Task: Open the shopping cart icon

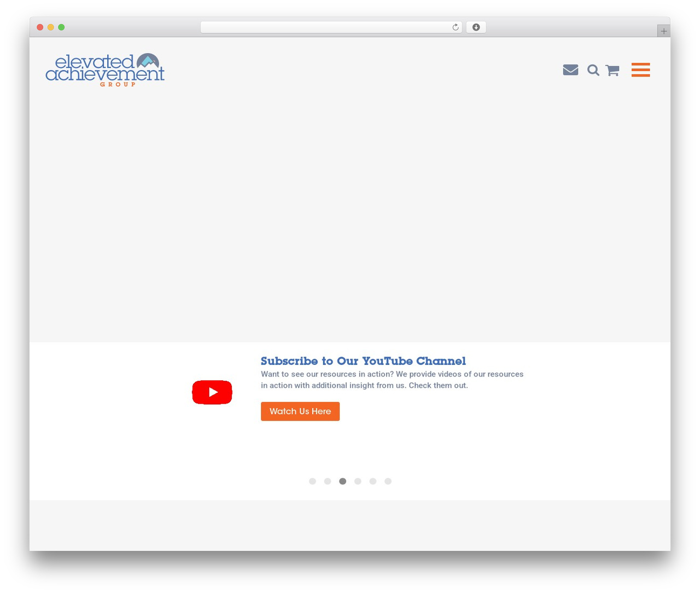Action: point(612,70)
